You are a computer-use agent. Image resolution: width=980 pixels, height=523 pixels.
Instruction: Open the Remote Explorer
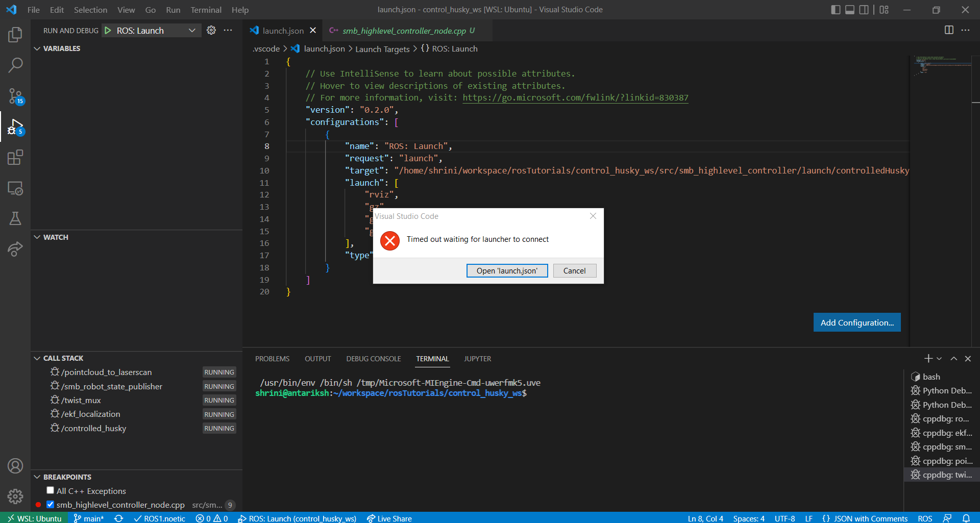(x=15, y=188)
